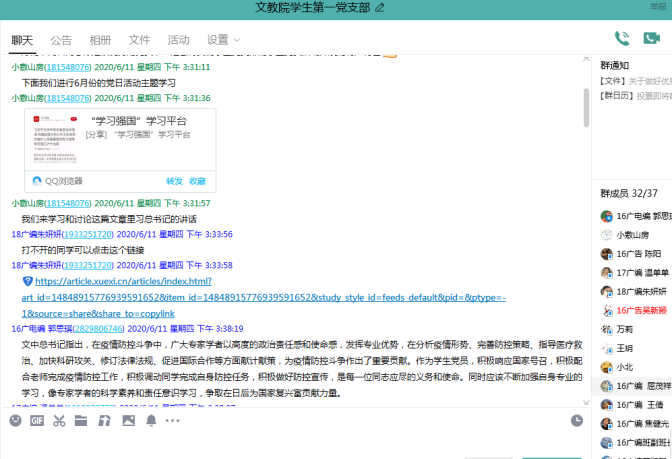
Task: Start a group video call
Action: (x=651, y=39)
